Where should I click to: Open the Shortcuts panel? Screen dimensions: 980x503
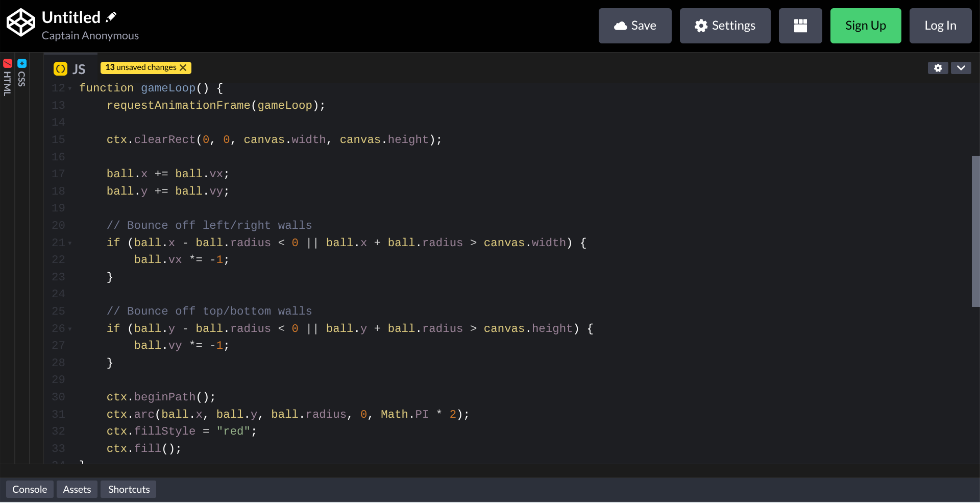point(129,489)
